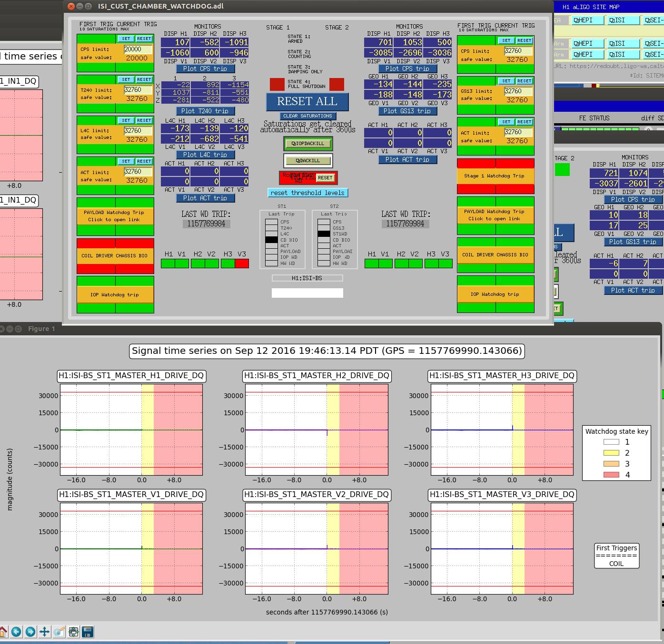
Task: Click Plot ACT trip in background watchdog window
Action: coord(633,290)
